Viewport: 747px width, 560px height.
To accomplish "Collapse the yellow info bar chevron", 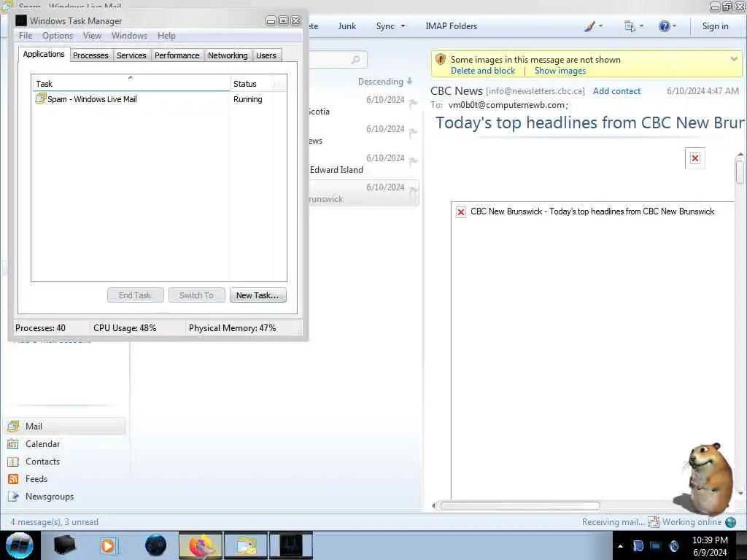I will pyautogui.click(x=734, y=59).
